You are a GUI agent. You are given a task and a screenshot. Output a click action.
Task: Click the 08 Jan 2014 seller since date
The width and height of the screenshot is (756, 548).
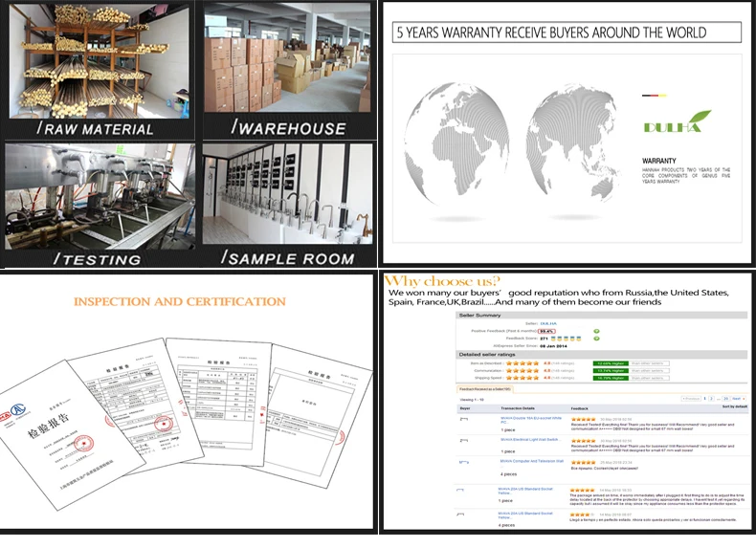click(x=553, y=346)
